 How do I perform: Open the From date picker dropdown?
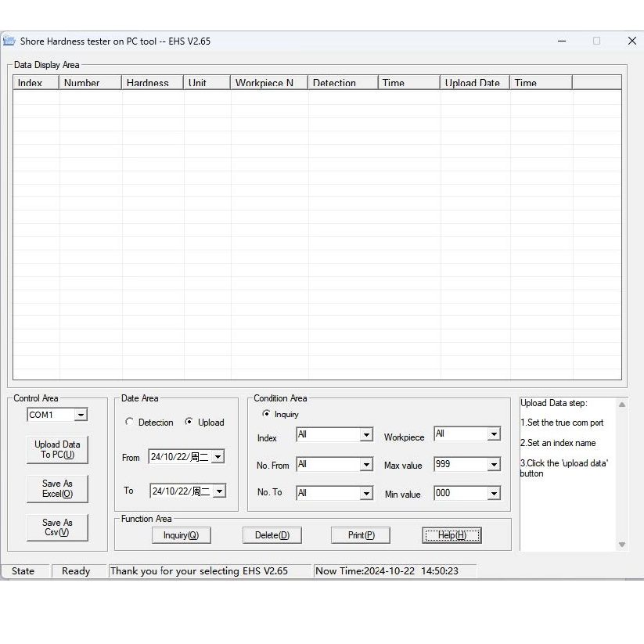click(218, 457)
